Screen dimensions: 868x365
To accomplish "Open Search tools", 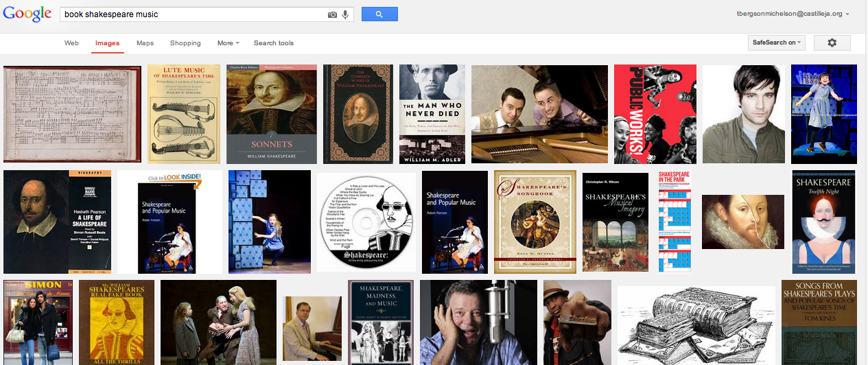I will (274, 43).
